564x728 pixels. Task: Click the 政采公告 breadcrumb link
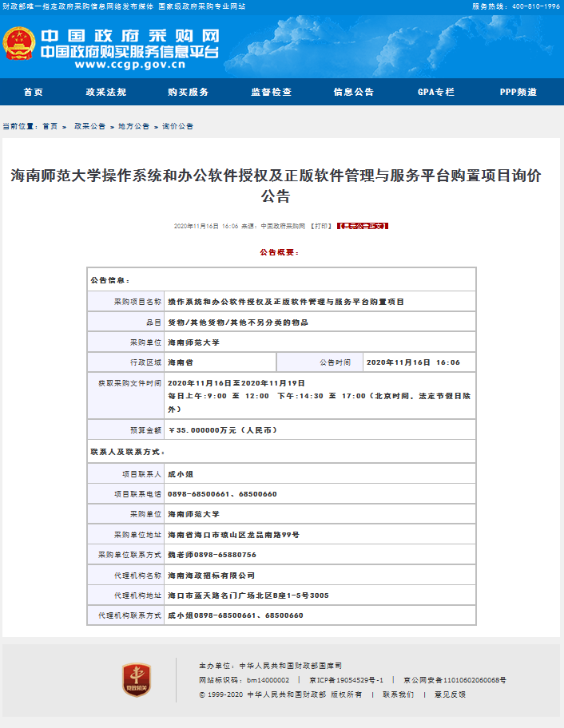pos(89,126)
